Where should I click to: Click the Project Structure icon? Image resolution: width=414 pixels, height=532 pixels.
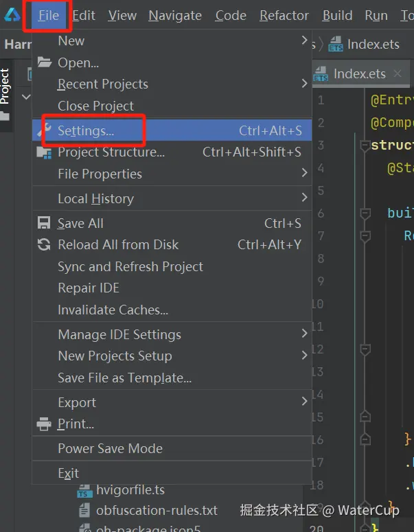click(45, 152)
